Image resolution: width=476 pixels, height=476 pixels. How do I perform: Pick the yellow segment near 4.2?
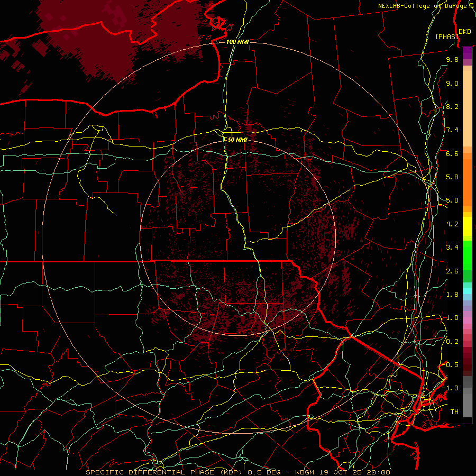[467, 226]
